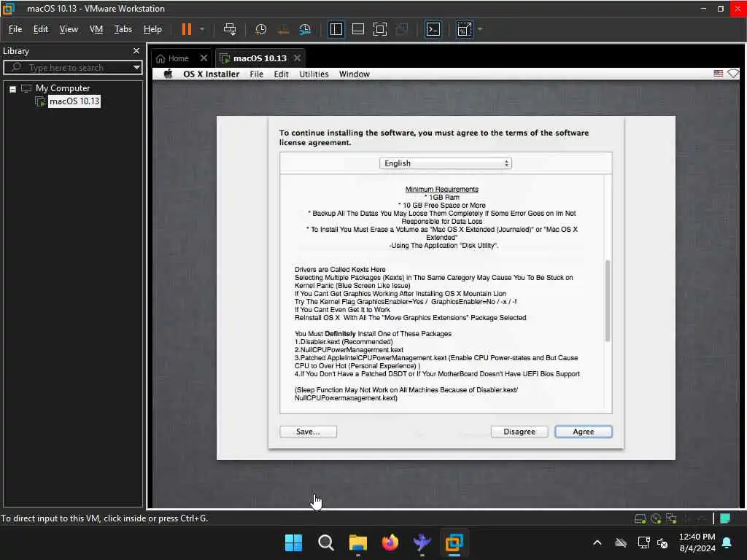Open VMware File menu
This screenshot has width=747, height=560.
click(15, 29)
